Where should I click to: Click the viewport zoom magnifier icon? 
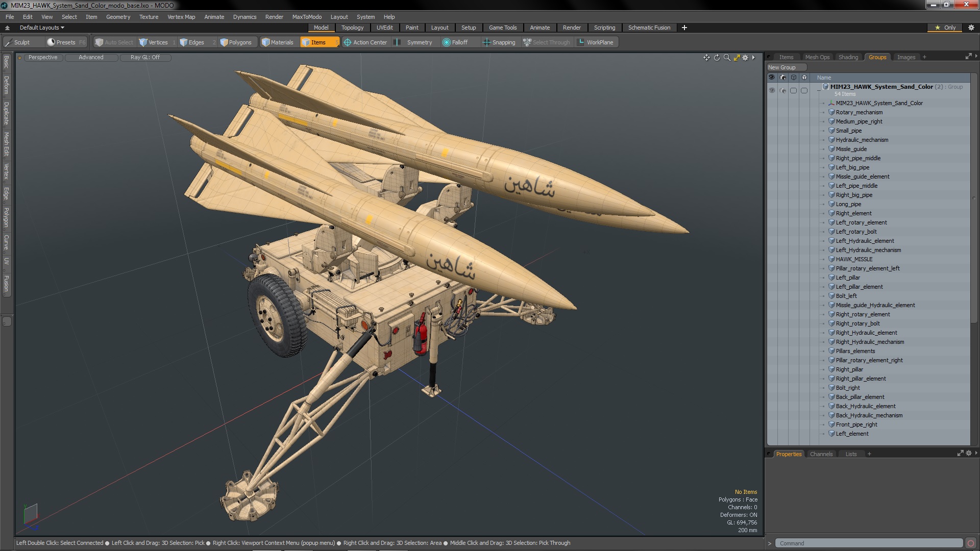pyautogui.click(x=727, y=58)
